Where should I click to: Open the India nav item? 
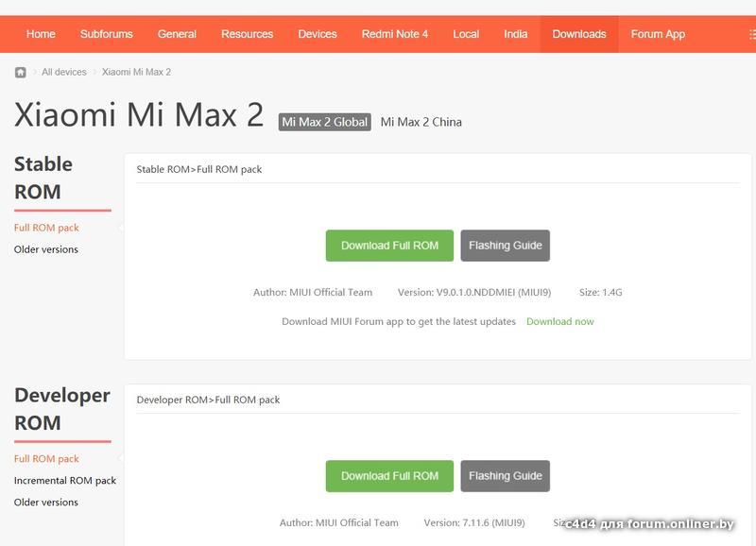coord(515,34)
